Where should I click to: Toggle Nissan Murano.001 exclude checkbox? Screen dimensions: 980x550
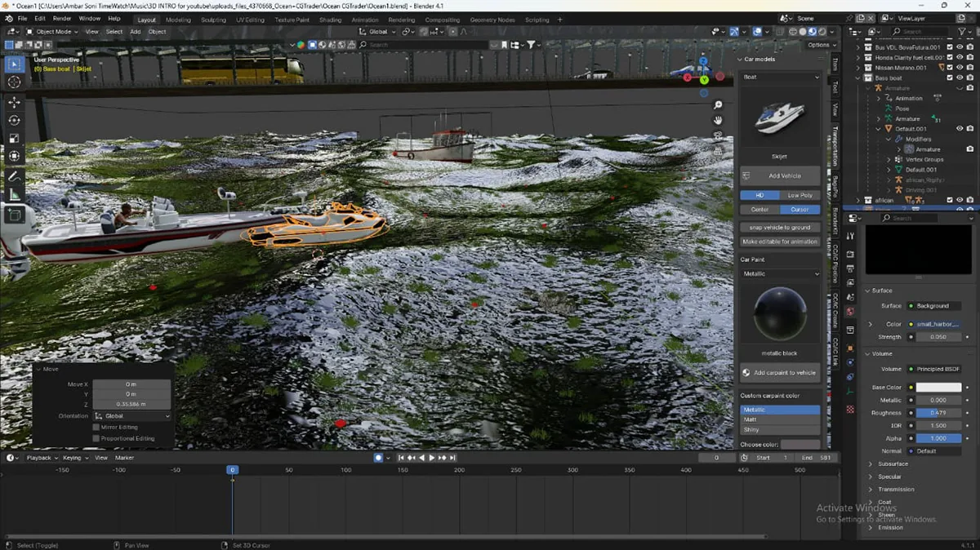click(950, 68)
